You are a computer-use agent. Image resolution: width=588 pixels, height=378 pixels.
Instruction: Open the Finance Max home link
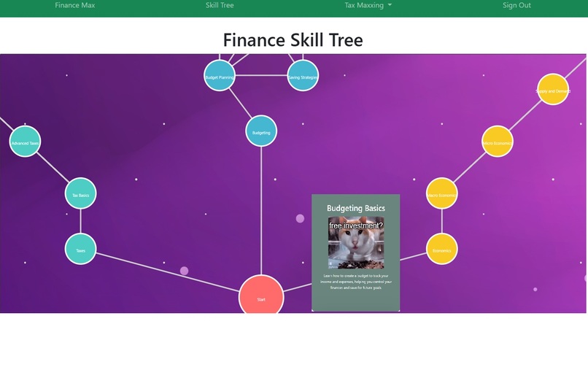(75, 5)
